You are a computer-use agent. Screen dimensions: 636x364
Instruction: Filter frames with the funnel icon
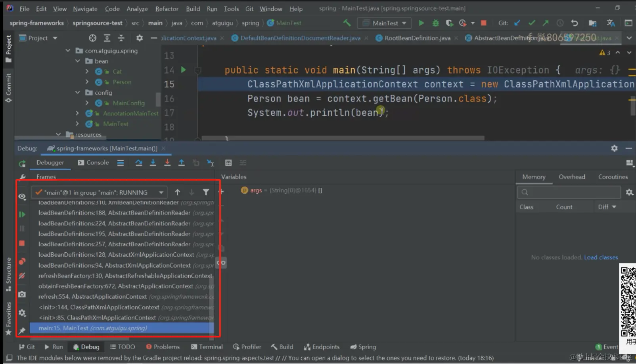coord(206,192)
